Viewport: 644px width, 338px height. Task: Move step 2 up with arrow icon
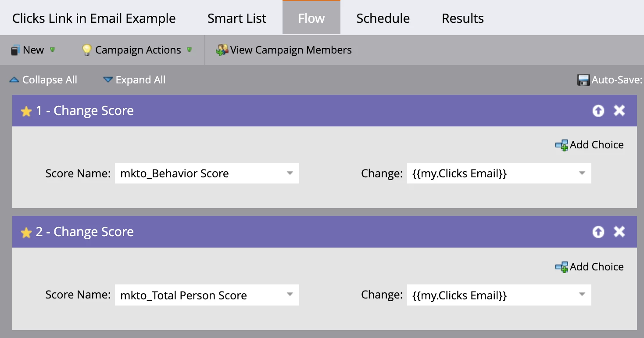pos(598,232)
